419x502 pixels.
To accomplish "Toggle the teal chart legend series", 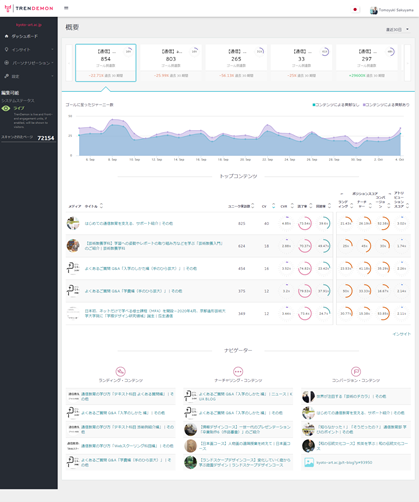I will coord(336,105).
